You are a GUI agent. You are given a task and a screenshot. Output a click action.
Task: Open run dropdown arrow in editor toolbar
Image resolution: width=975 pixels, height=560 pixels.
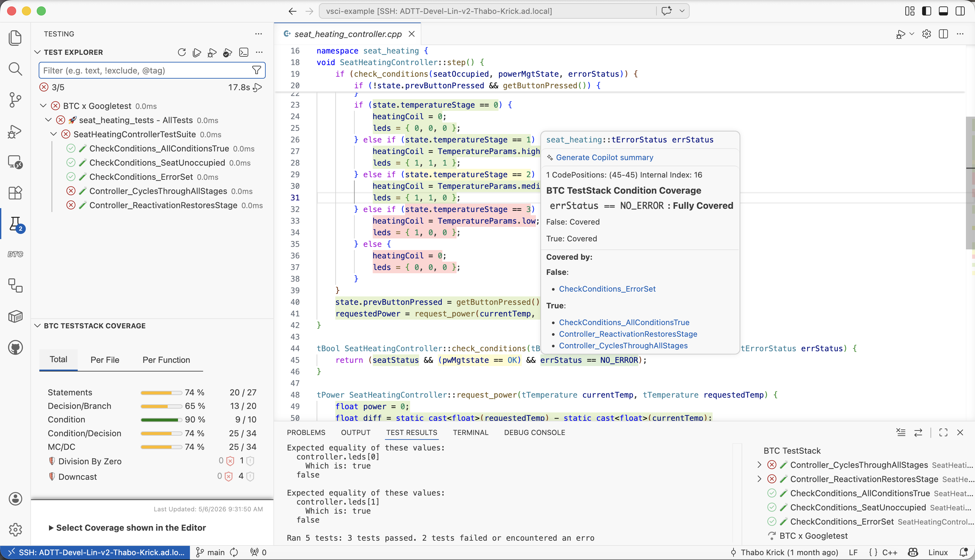click(911, 34)
